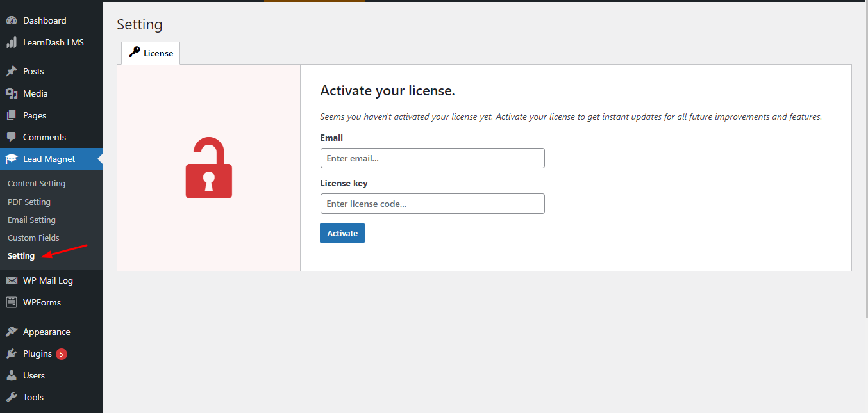Click the Dashboard gauge icon
The image size is (868, 413).
(12, 21)
